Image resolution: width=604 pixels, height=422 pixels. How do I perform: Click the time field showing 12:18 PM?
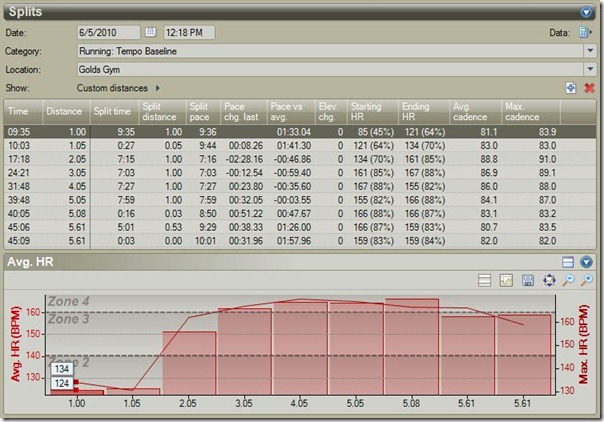coord(191,32)
